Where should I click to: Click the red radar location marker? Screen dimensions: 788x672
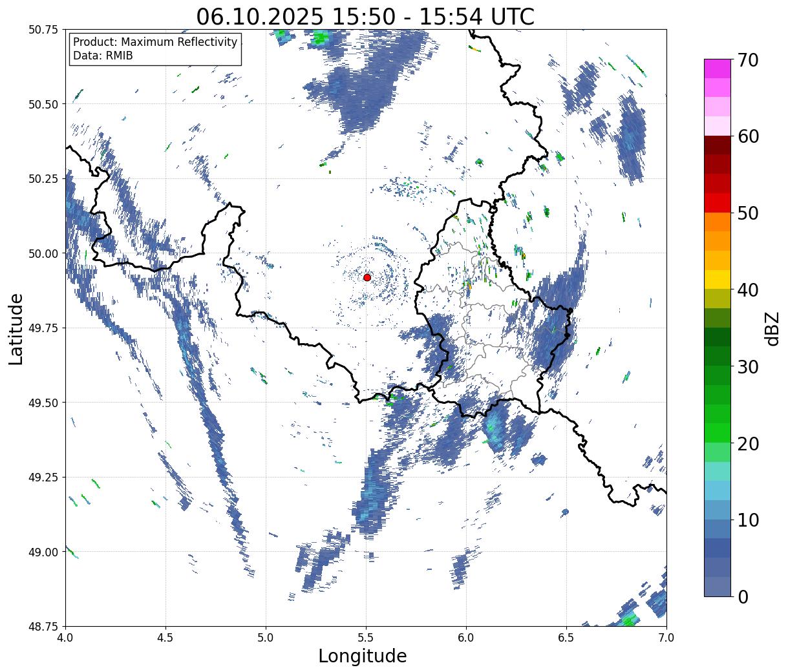pos(367,277)
